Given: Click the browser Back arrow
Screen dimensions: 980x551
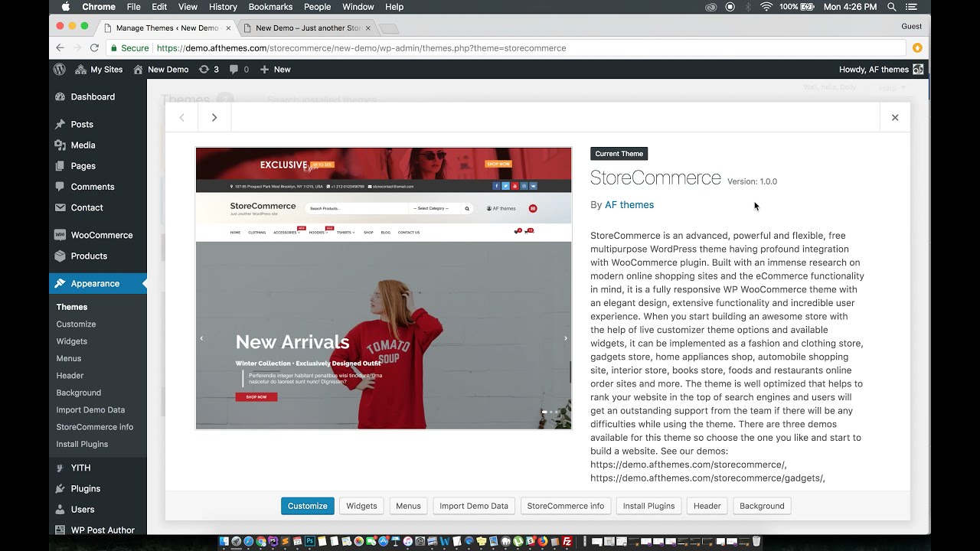Looking at the screenshot, I should tap(60, 47).
